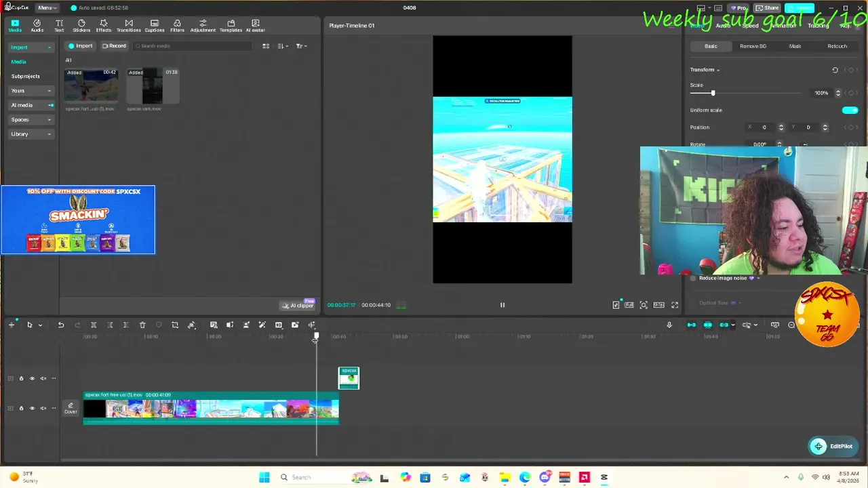This screenshot has height=488, width=868.
Task: Collapse the Transform section
Action: click(x=718, y=70)
